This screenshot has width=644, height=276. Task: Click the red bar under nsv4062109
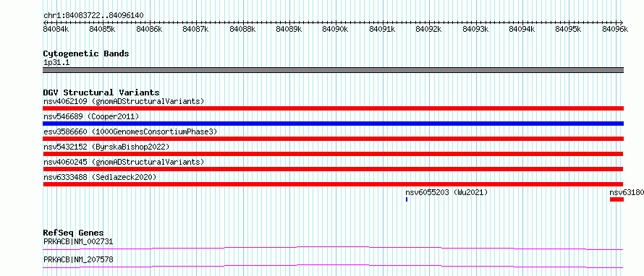pos(334,108)
